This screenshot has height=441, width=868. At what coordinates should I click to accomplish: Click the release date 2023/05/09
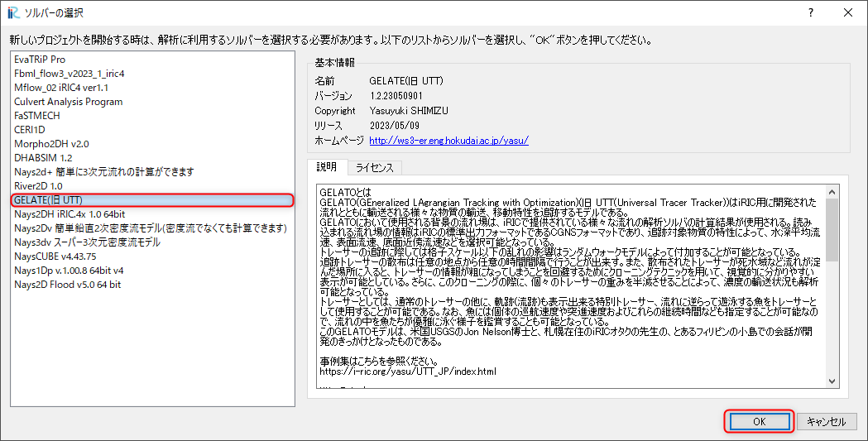pyautogui.click(x=394, y=126)
